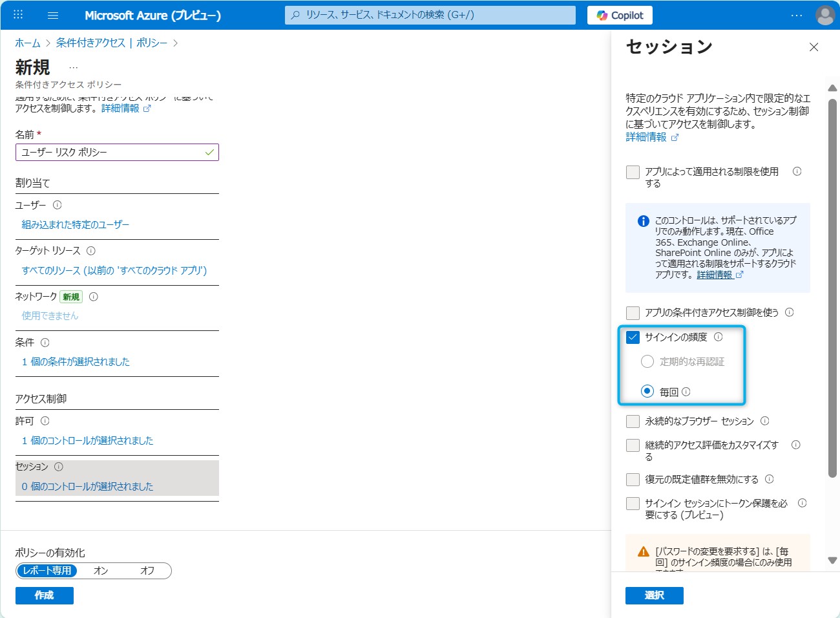Click info icon for アプリの条件付きアクセス制御

[790, 312]
